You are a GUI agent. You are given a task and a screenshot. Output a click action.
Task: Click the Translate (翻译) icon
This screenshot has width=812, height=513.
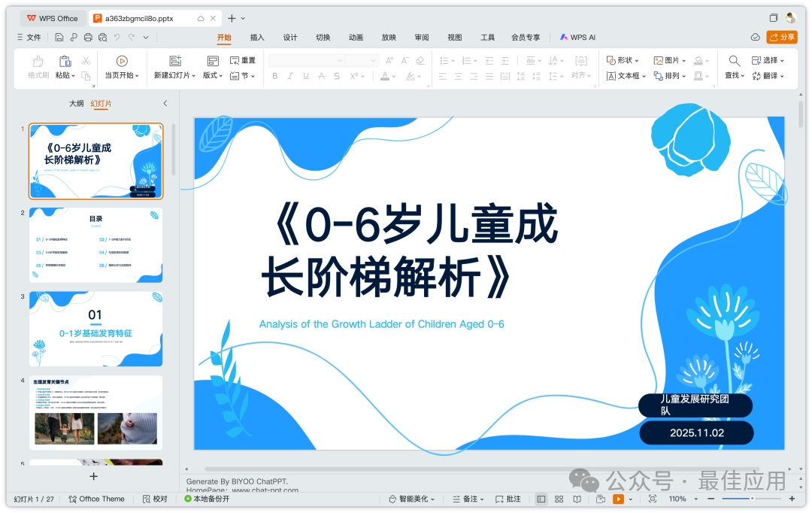click(x=756, y=74)
